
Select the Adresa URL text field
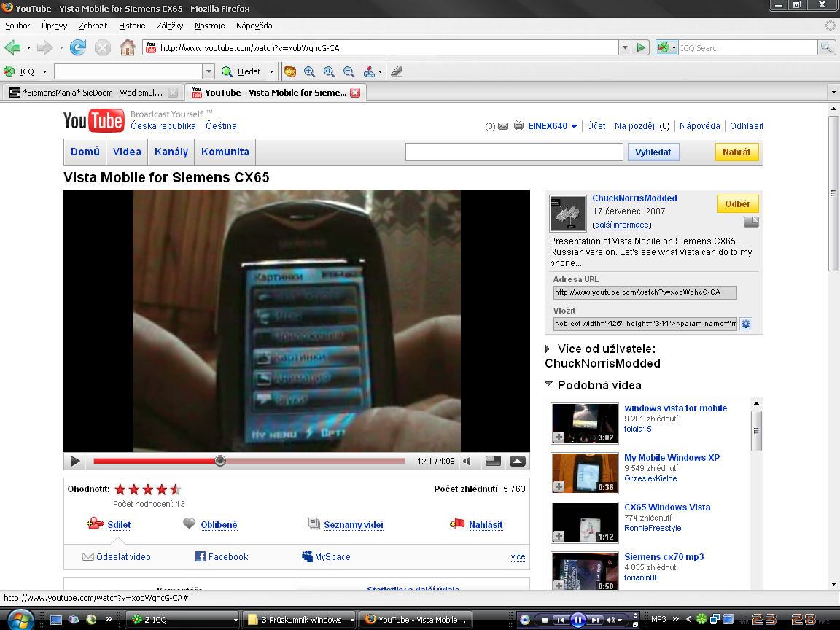pos(645,292)
